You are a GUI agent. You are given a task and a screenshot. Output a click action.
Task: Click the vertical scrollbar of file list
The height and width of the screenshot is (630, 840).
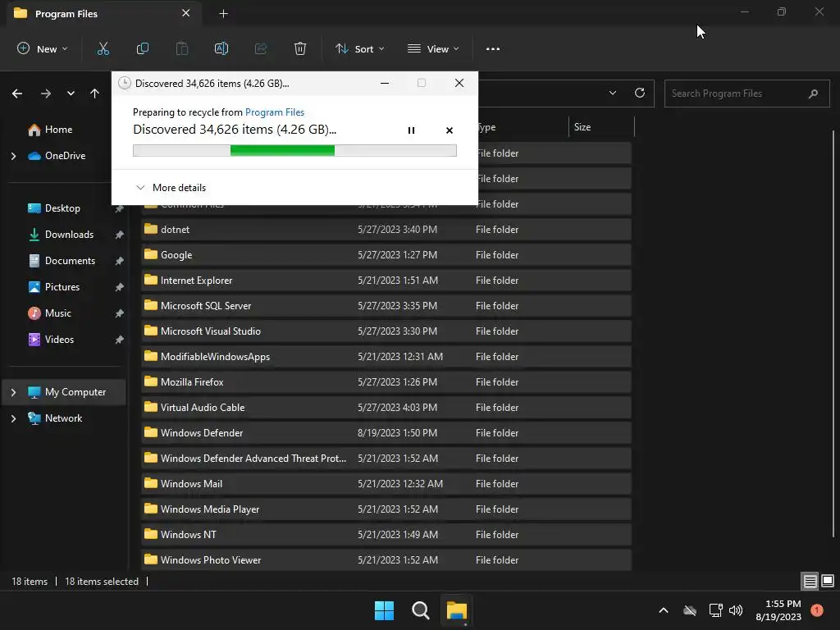pyautogui.click(x=833, y=332)
